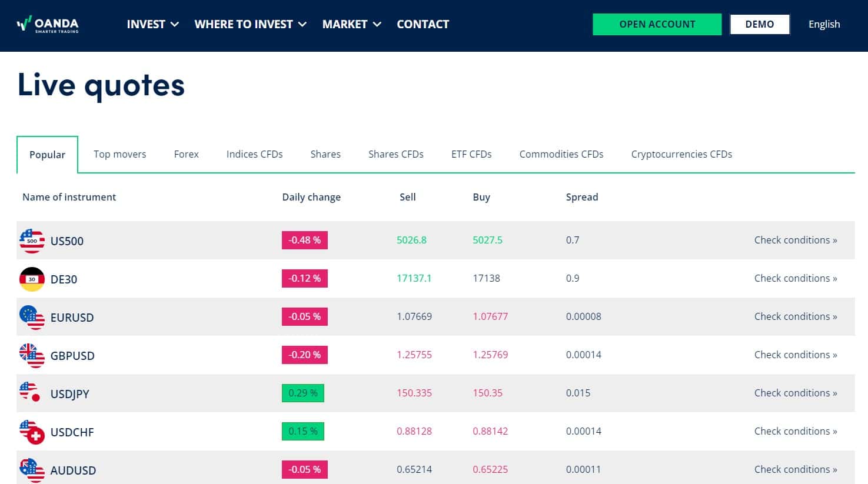The image size is (868, 484).
Task: Select the Cryptocurrencies CFDs tab
Action: 681,154
